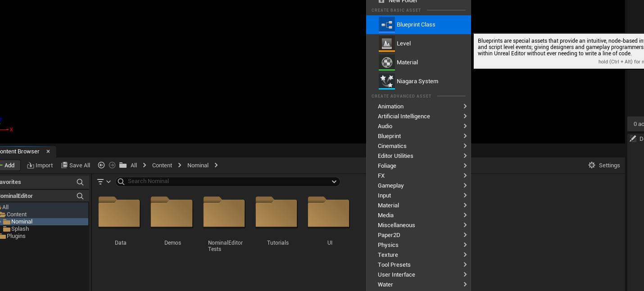Open the Paper2D submenu

(x=418, y=235)
